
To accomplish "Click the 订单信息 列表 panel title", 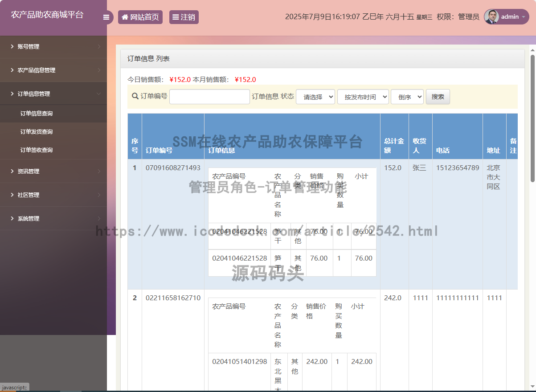I will pos(148,58).
